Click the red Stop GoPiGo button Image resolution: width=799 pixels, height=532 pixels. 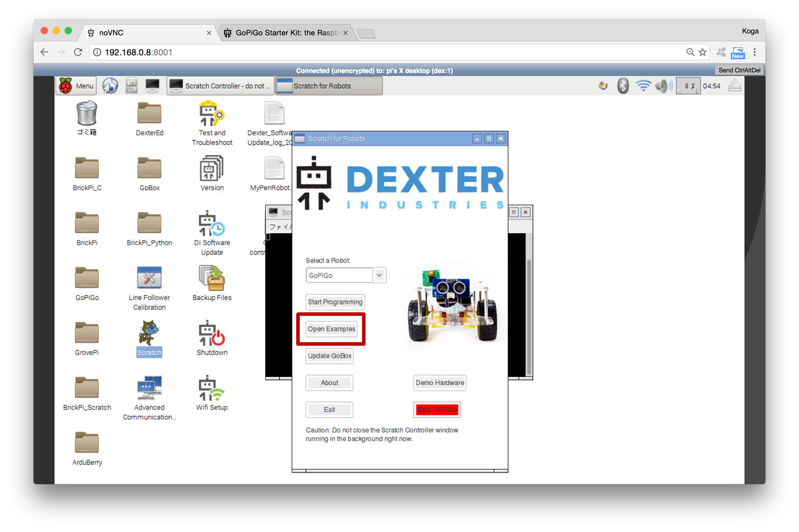tap(437, 410)
